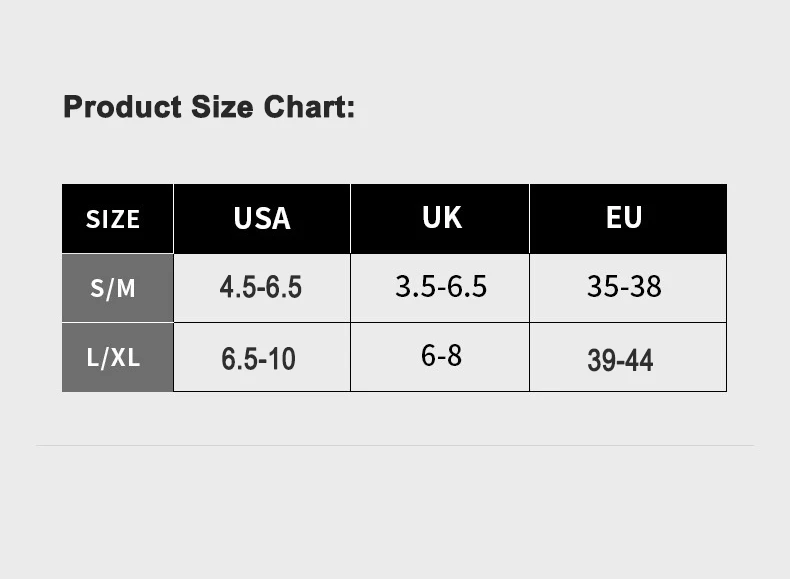Select the L/XL size row label
The height and width of the screenshot is (579, 790).
point(113,357)
